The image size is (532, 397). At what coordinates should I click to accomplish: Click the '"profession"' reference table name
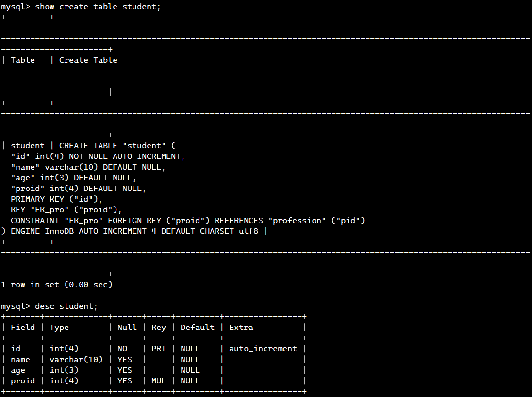[297, 221]
